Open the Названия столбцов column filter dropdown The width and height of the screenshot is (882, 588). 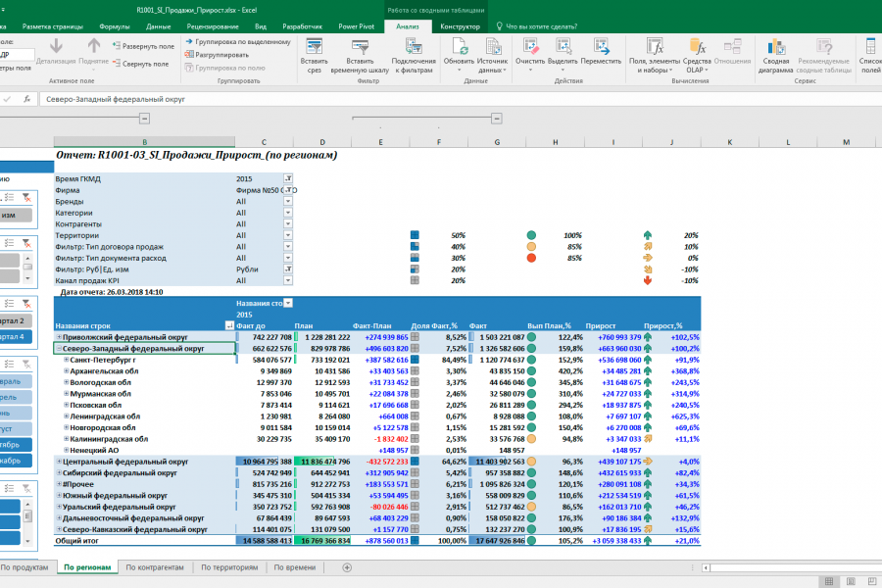point(288,304)
